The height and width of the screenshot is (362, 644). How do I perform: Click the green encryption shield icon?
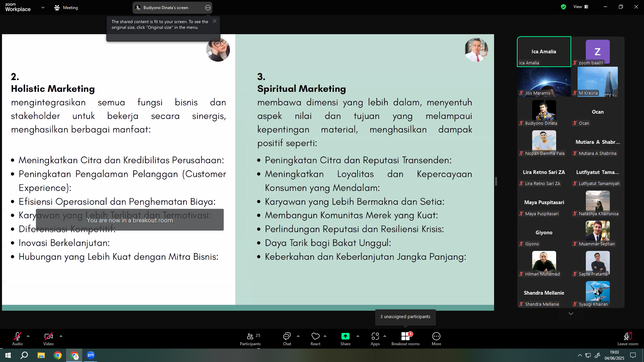pyautogui.click(x=563, y=7)
